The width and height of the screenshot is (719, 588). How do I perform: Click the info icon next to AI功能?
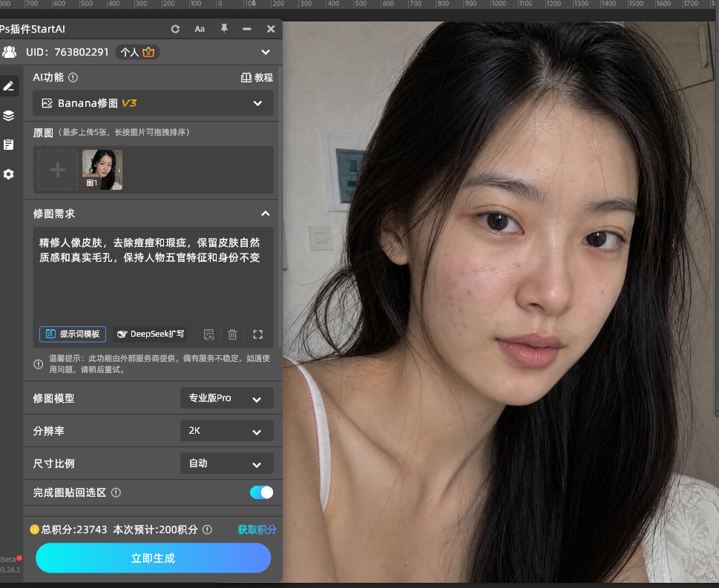73,77
